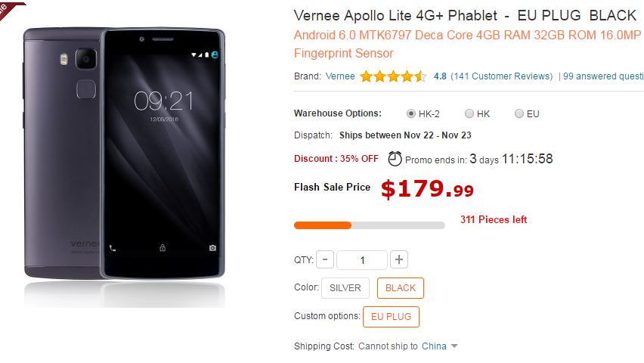The height and width of the screenshot is (363, 644).
Task: Select the HK-2 warehouse option
Action: tap(411, 113)
